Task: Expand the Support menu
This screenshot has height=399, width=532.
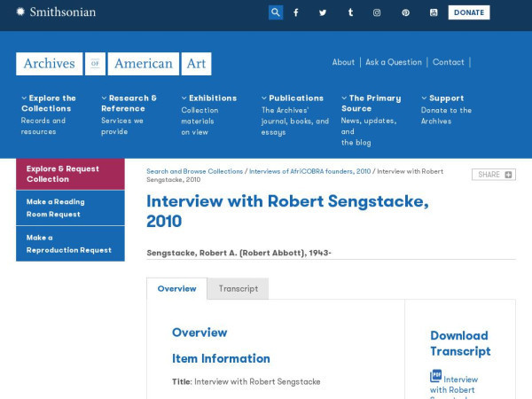Action: click(442, 98)
